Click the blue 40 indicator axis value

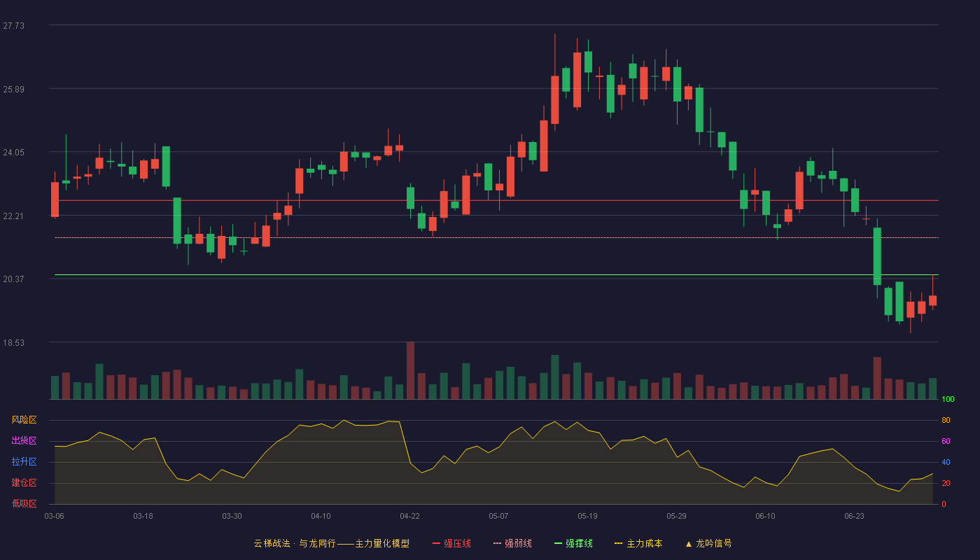pyautogui.click(x=946, y=462)
